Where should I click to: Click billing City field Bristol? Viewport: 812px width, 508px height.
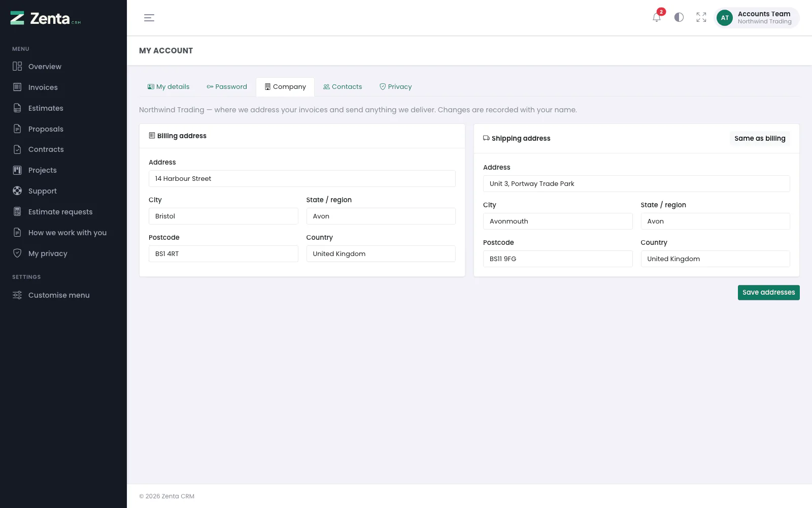coord(223,216)
